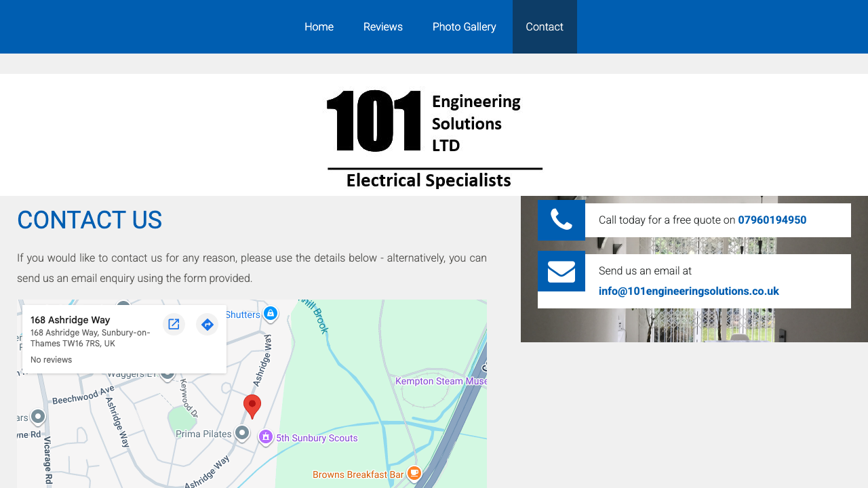Click the No reviews text on the map card

coord(51,359)
